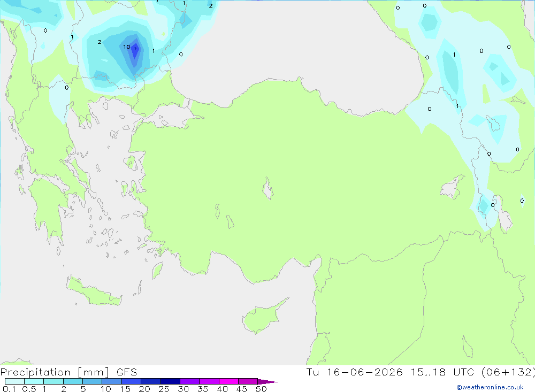Viewport: 535px width, 392px height.
Task: Click the date 'Tu 16-06-2026'
Action: click(x=355, y=372)
